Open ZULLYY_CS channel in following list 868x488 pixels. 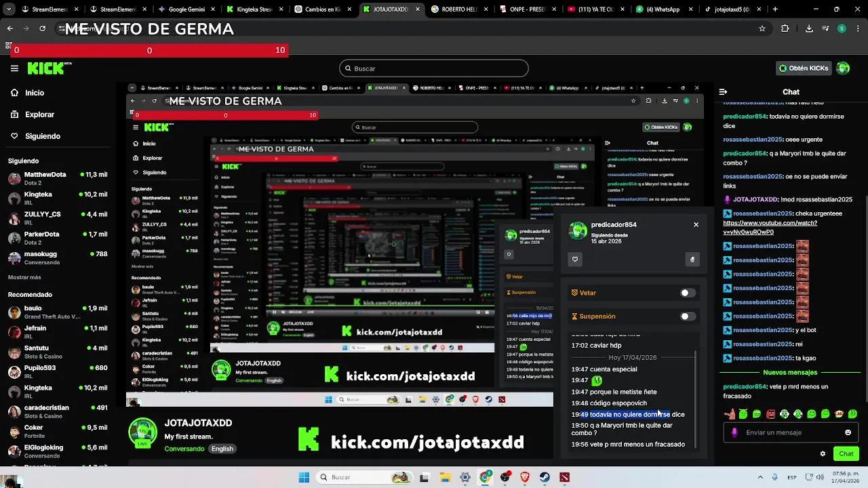(58, 218)
